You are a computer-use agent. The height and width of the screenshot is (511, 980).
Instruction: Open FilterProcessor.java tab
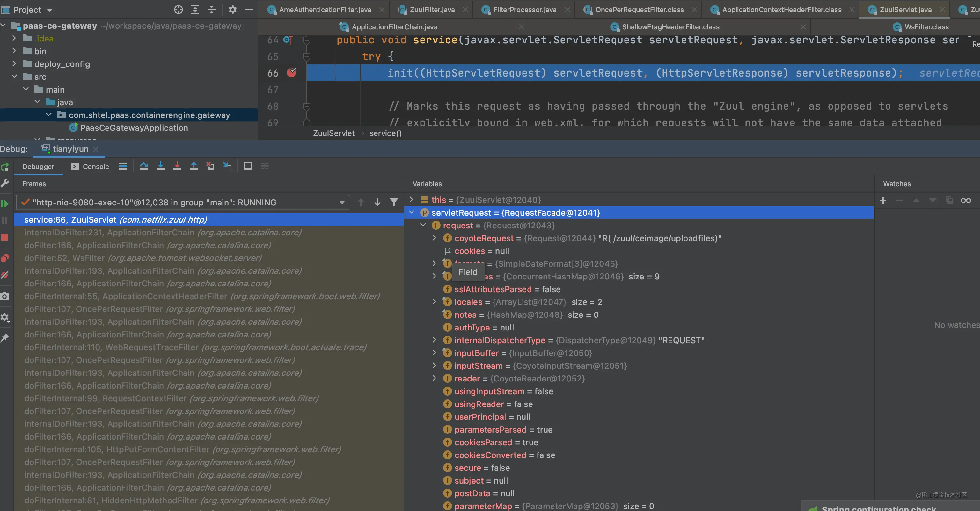point(525,10)
